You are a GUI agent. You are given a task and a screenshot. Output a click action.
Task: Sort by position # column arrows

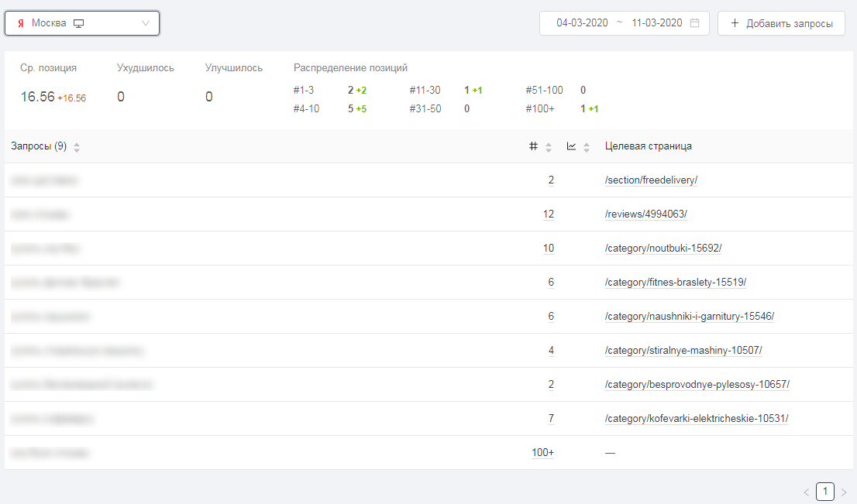[x=549, y=147]
